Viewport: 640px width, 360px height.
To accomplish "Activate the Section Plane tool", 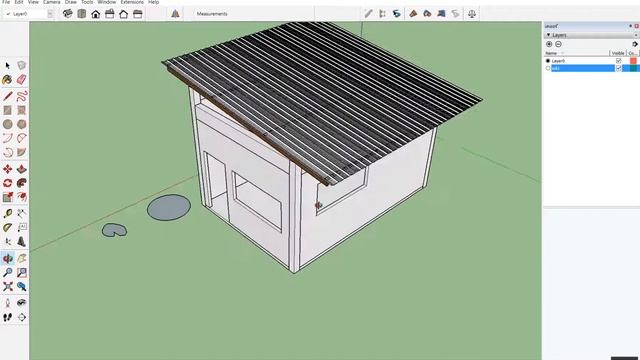I will coord(22,317).
